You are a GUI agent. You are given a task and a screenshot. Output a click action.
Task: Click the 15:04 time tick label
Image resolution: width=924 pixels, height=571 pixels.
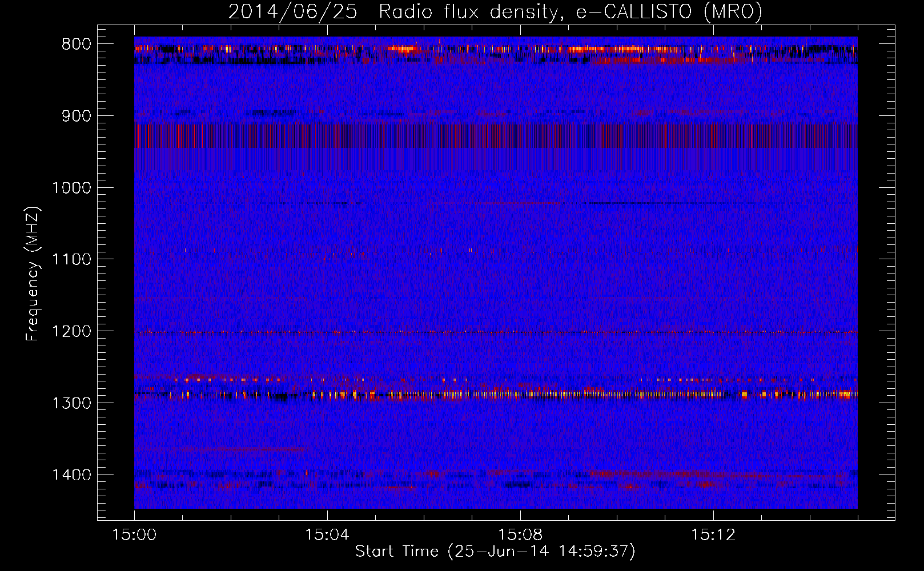327,535
